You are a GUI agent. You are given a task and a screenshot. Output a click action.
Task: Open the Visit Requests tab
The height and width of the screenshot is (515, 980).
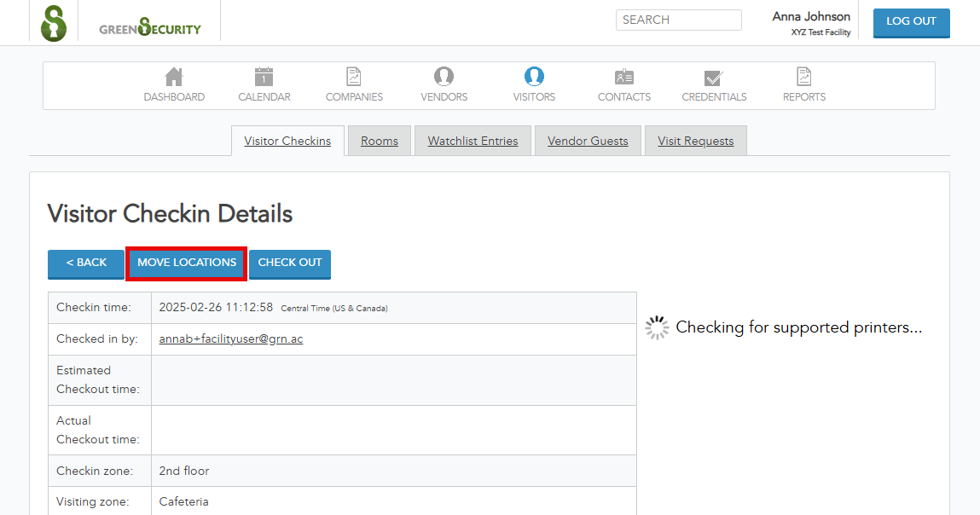coord(695,141)
